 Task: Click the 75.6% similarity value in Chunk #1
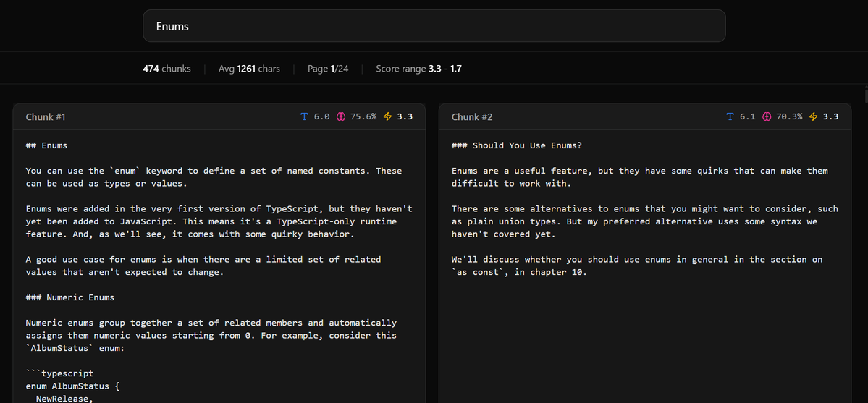tap(363, 116)
